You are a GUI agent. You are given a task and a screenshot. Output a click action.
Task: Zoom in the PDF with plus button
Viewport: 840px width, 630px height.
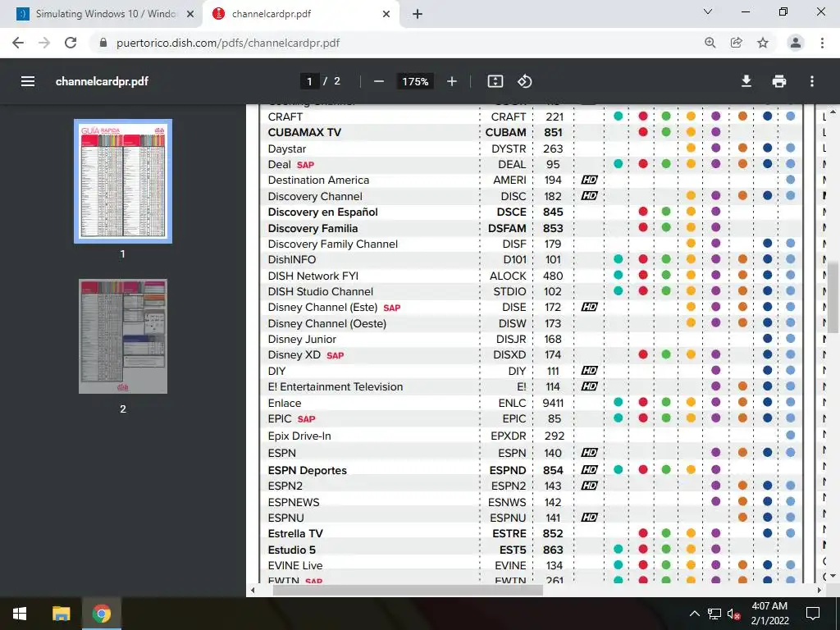point(452,81)
